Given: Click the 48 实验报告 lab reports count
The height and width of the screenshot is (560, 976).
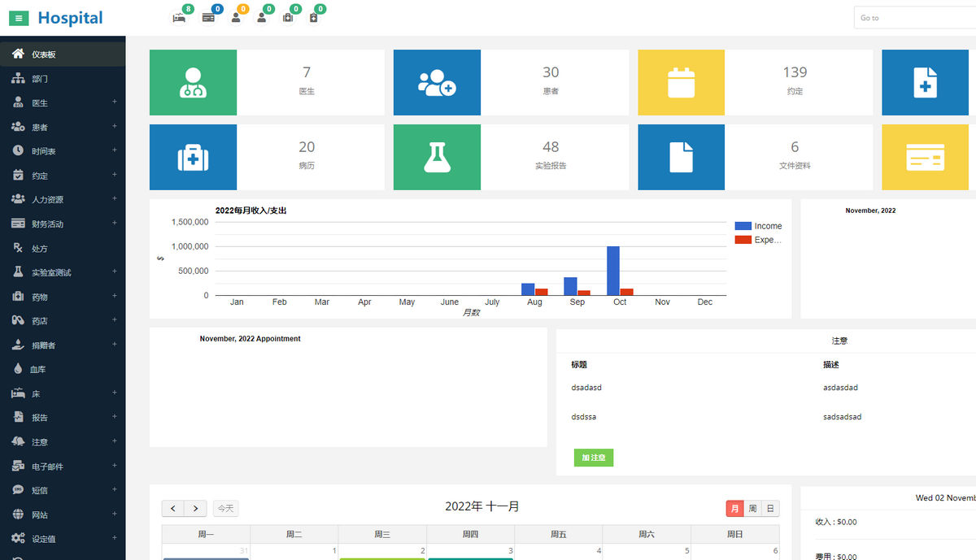Looking at the screenshot, I should pos(551,147).
